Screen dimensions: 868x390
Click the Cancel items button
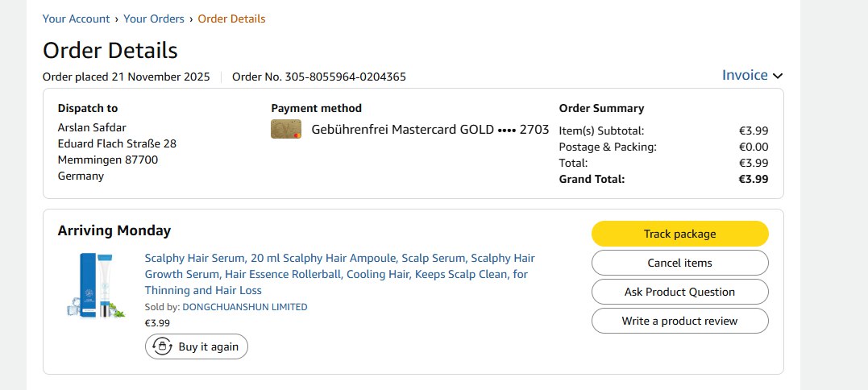(679, 263)
